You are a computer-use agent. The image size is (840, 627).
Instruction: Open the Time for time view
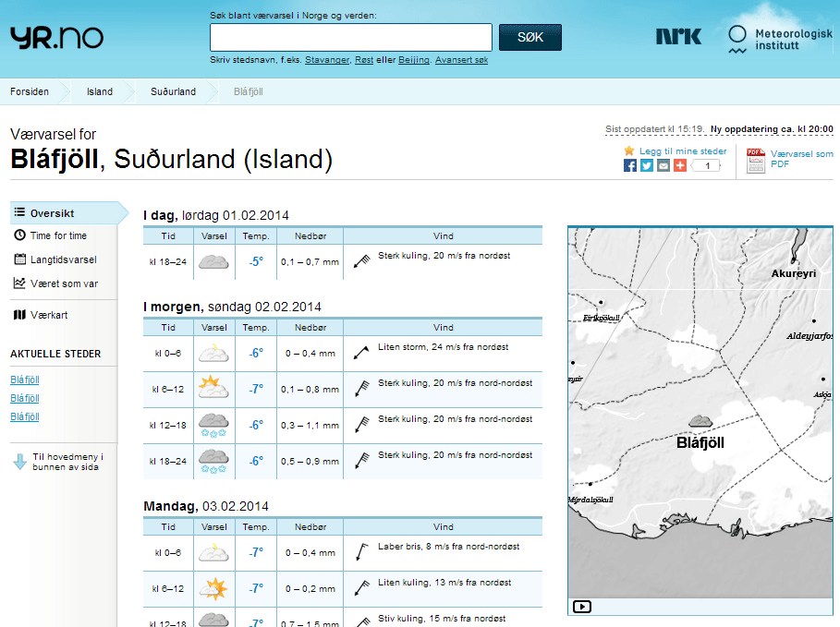58,235
